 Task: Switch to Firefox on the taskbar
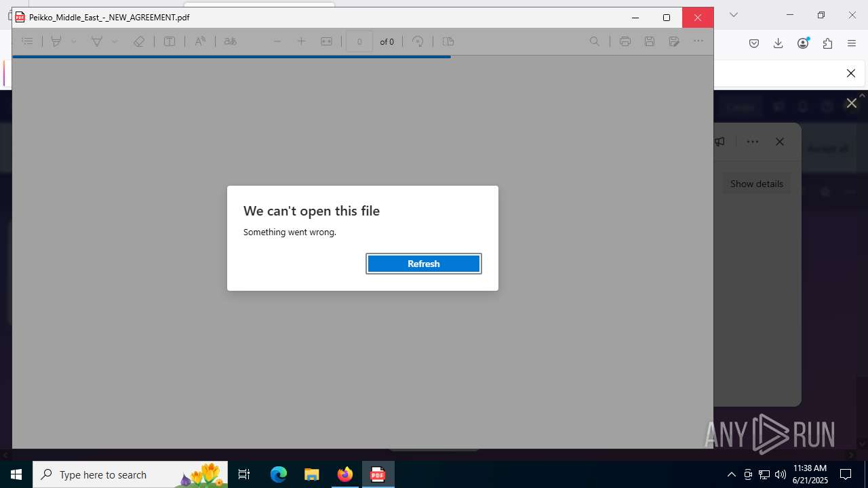pos(344,474)
